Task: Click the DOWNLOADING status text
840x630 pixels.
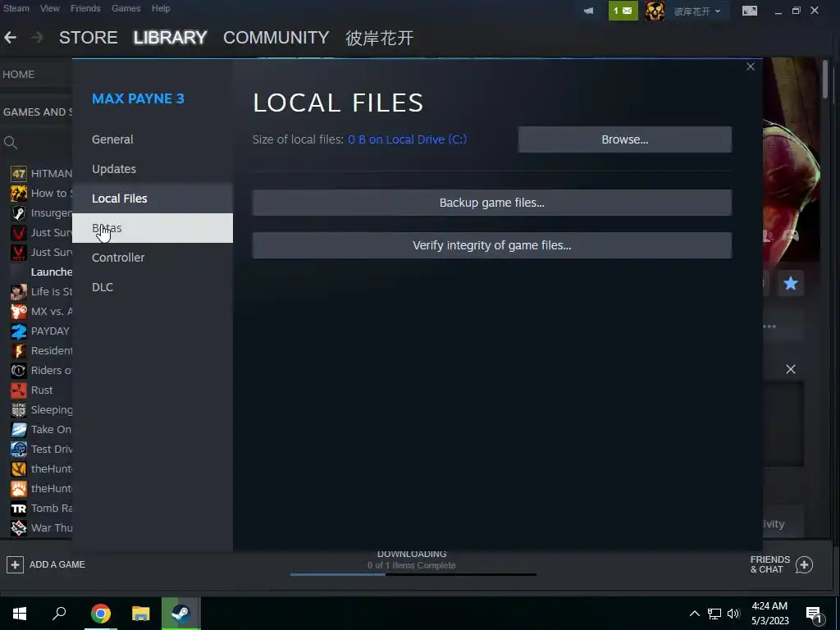Action: (x=412, y=554)
